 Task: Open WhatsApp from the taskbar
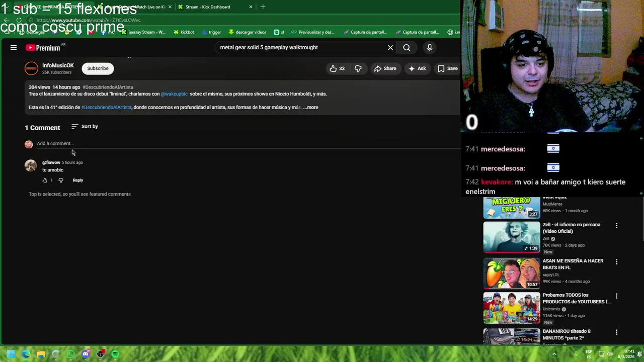(70, 354)
